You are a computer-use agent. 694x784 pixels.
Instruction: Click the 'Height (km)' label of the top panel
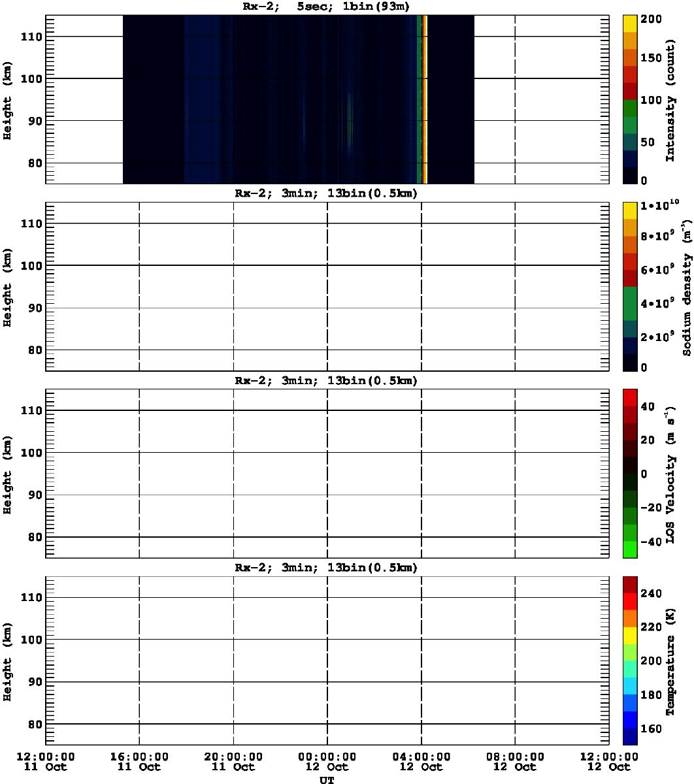point(8,99)
